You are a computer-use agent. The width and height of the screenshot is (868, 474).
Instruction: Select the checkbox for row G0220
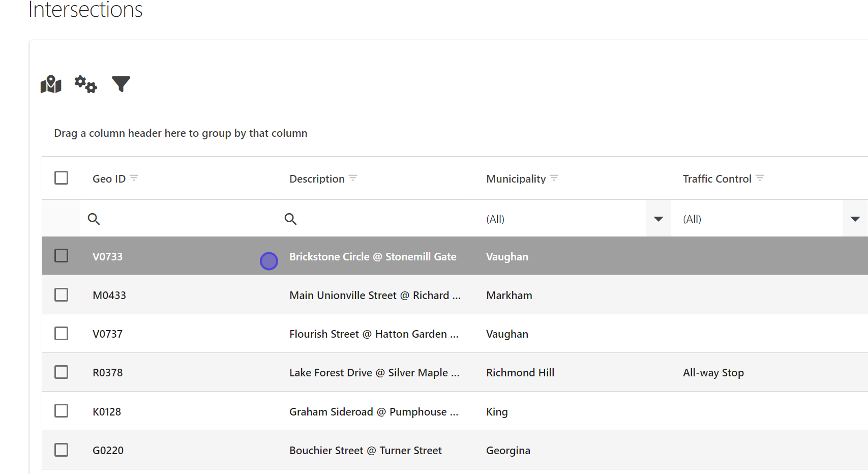click(x=62, y=450)
